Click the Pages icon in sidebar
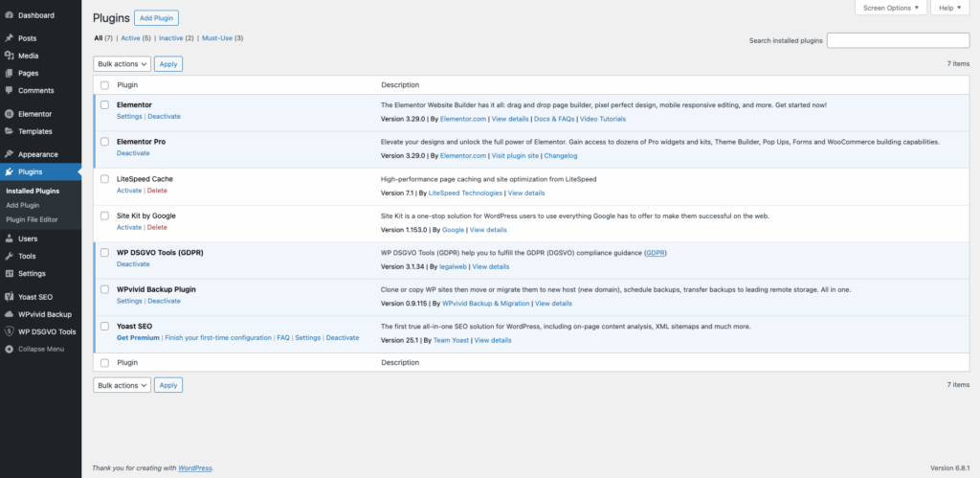Viewport: 980px width, 478px height. point(10,73)
